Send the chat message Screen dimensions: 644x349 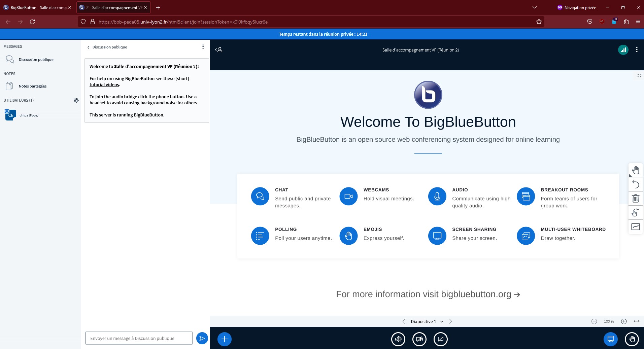[202, 338]
